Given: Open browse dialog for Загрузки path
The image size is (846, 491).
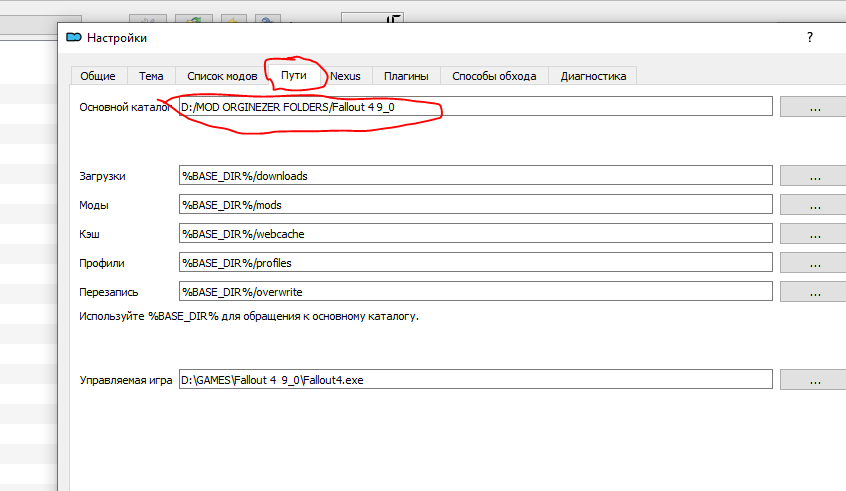Looking at the screenshot, I should tap(814, 176).
